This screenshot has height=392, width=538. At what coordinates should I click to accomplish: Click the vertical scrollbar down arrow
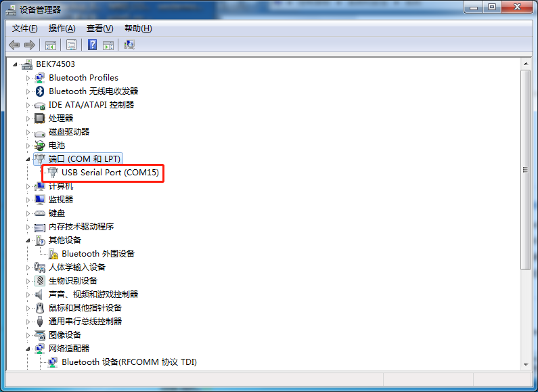pos(526,364)
